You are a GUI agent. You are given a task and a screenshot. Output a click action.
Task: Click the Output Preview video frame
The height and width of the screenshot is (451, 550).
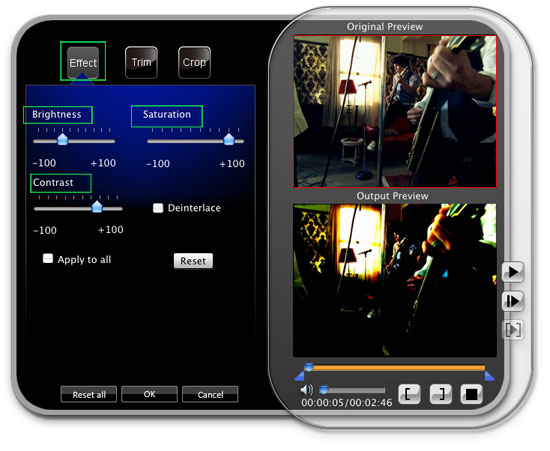395,280
